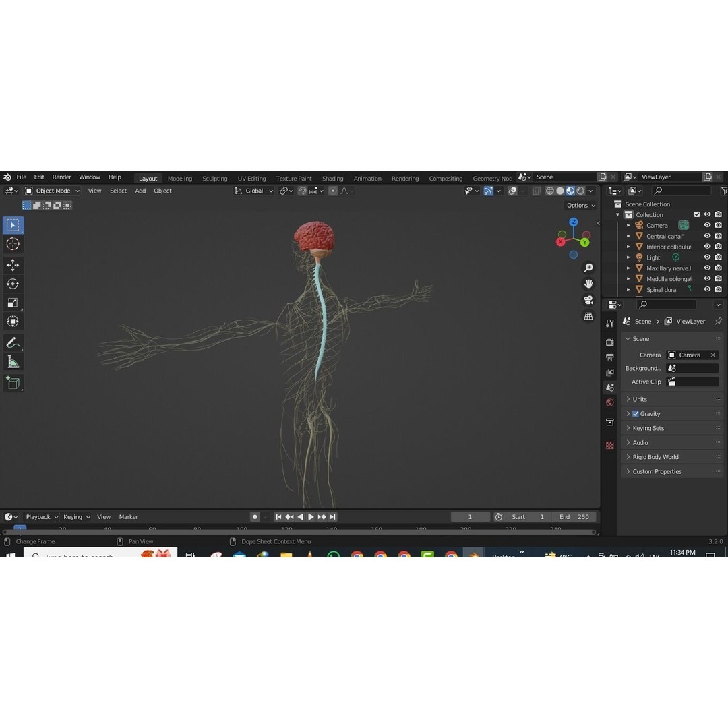
Task: Switch viewport to Material Preview shading
Action: pyautogui.click(x=569, y=191)
